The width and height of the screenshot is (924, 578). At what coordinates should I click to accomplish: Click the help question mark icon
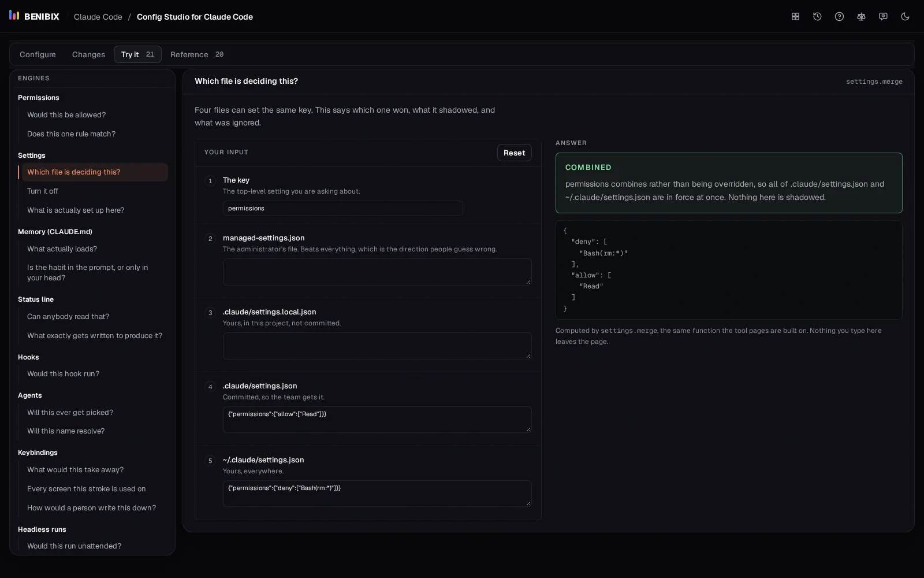(x=839, y=17)
